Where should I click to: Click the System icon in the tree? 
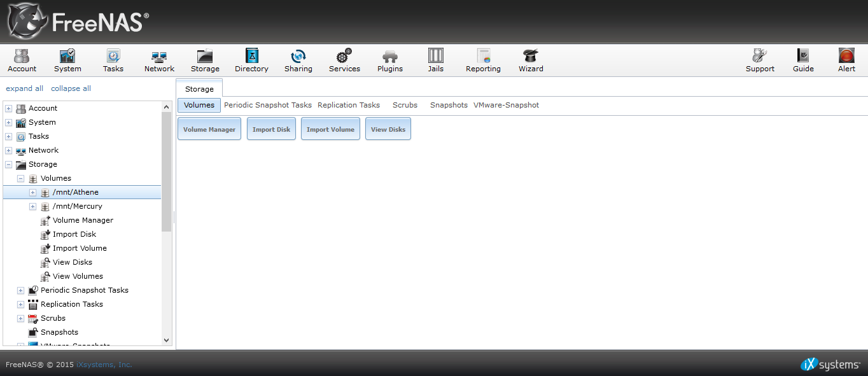click(21, 123)
